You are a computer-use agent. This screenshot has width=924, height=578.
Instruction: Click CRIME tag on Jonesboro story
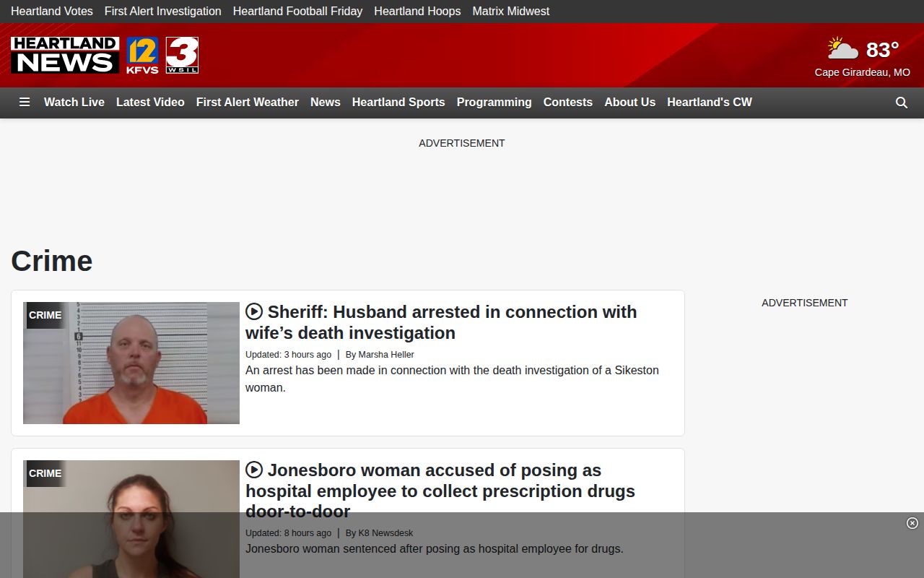(x=45, y=473)
